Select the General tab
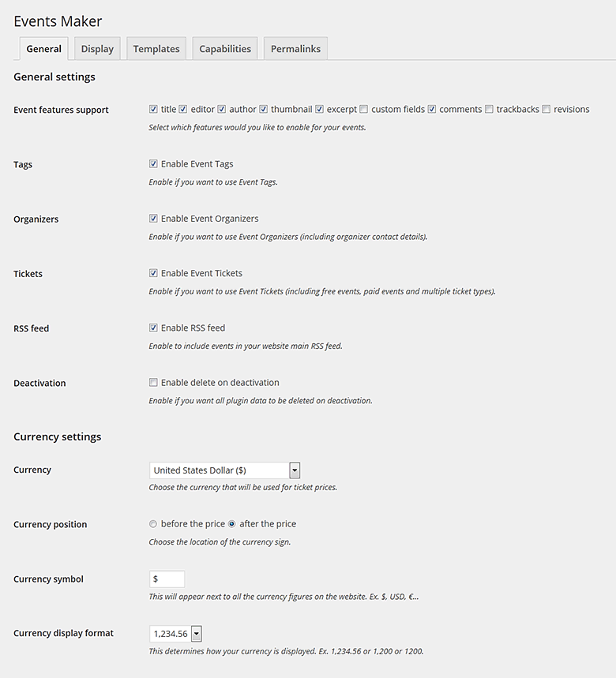 click(x=43, y=49)
